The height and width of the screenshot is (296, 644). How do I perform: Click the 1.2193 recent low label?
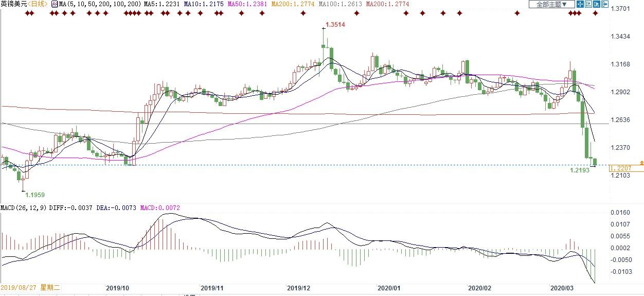[580, 169]
